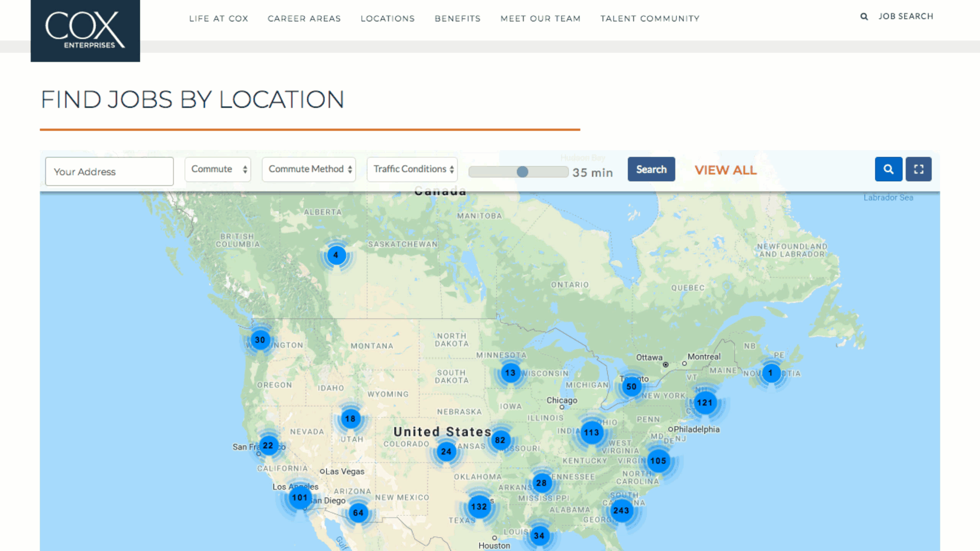The width and height of the screenshot is (980, 551).
Task: Click the Chicago city label on map
Action: click(x=562, y=400)
